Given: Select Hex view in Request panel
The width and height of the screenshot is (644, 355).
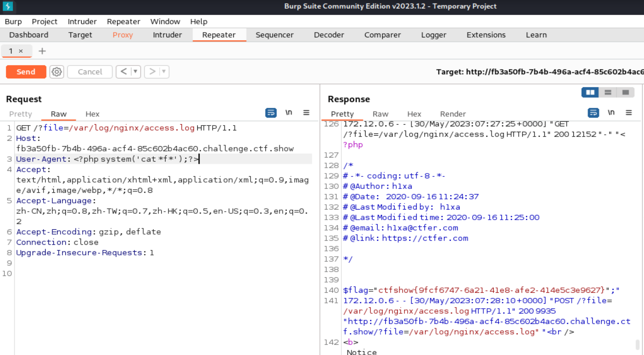Looking at the screenshot, I should coord(92,114).
